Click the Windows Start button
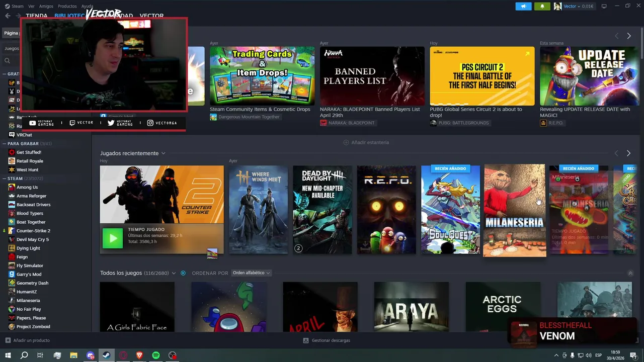This screenshot has width=644, height=362. [8, 355]
